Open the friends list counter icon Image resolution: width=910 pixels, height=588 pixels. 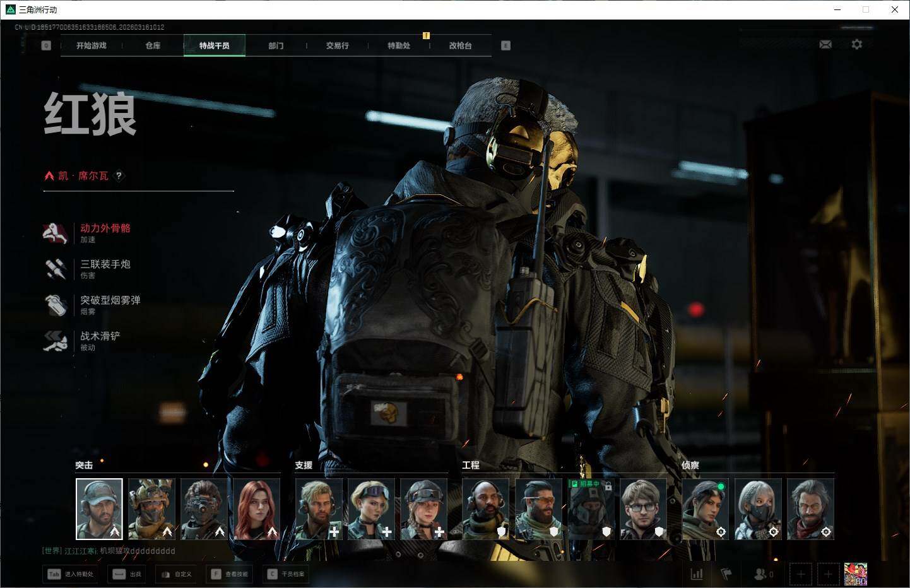click(764, 574)
